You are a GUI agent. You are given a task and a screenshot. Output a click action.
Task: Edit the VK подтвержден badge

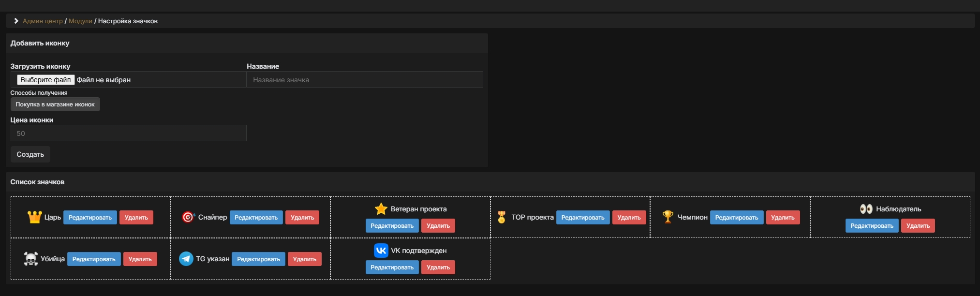click(x=392, y=267)
